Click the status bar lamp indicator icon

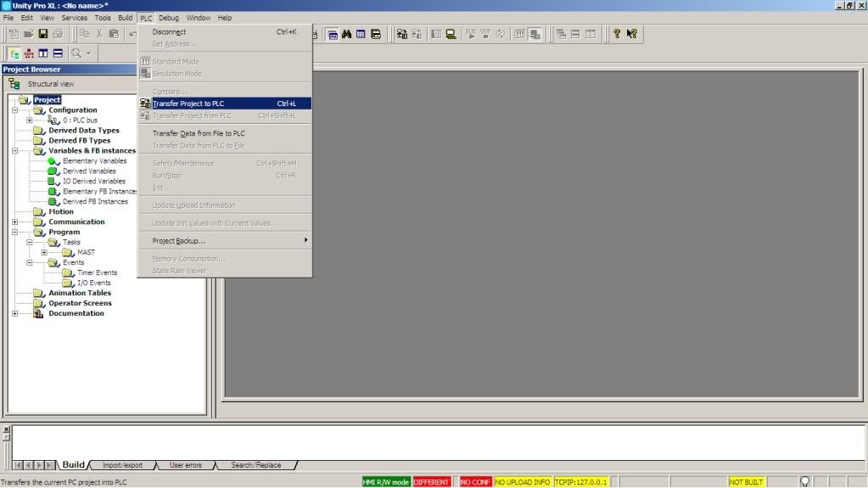pos(805,482)
